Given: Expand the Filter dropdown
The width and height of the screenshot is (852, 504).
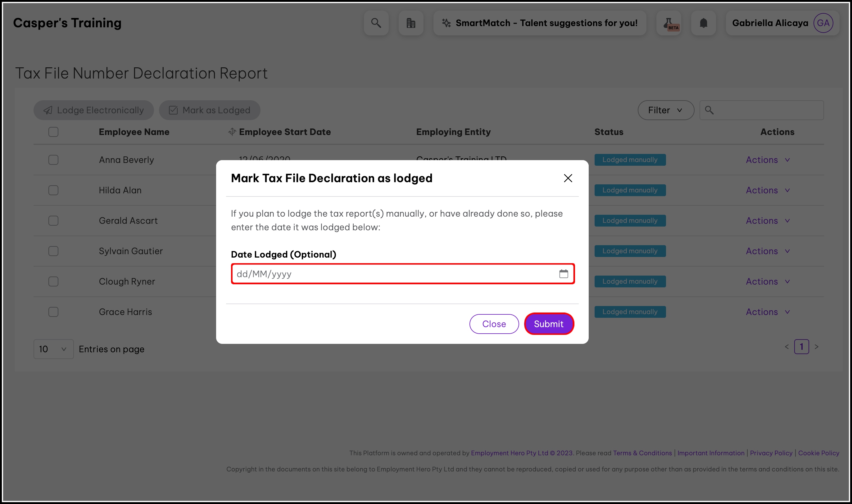Looking at the screenshot, I should (x=665, y=110).
